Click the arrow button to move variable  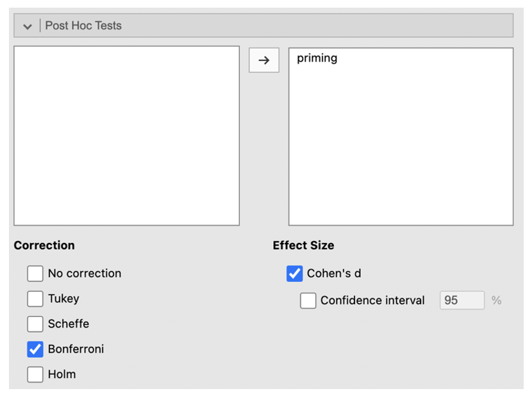[x=263, y=60]
